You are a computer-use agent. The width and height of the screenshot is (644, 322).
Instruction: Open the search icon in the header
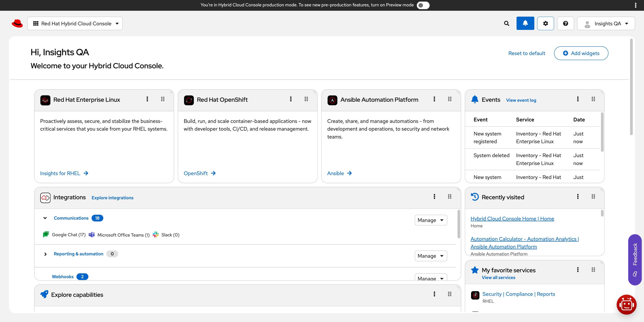[x=506, y=23]
